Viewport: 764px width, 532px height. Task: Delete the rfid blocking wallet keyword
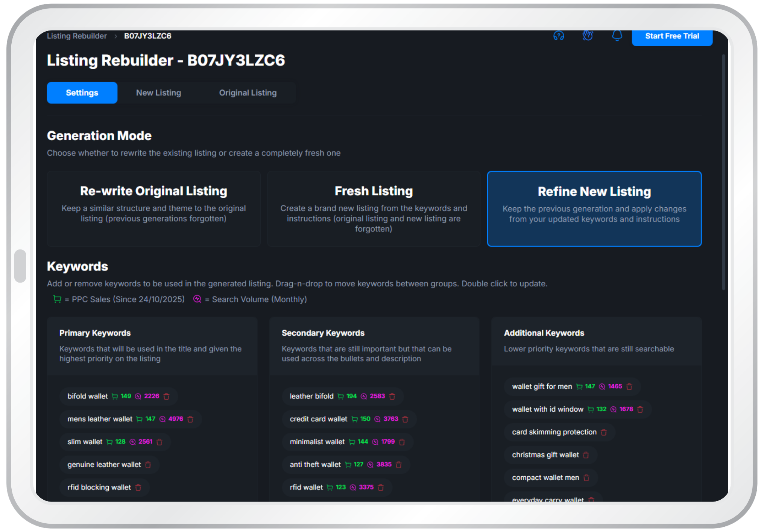point(138,488)
